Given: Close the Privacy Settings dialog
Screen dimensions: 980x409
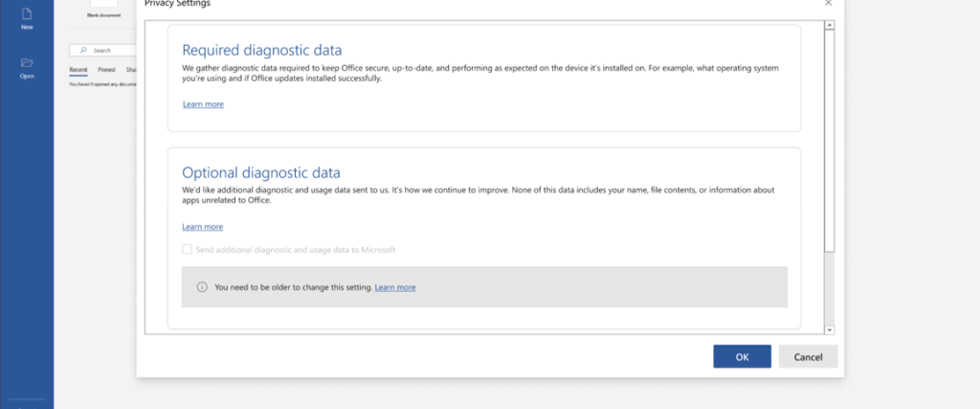Looking at the screenshot, I should (x=828, y=3).
